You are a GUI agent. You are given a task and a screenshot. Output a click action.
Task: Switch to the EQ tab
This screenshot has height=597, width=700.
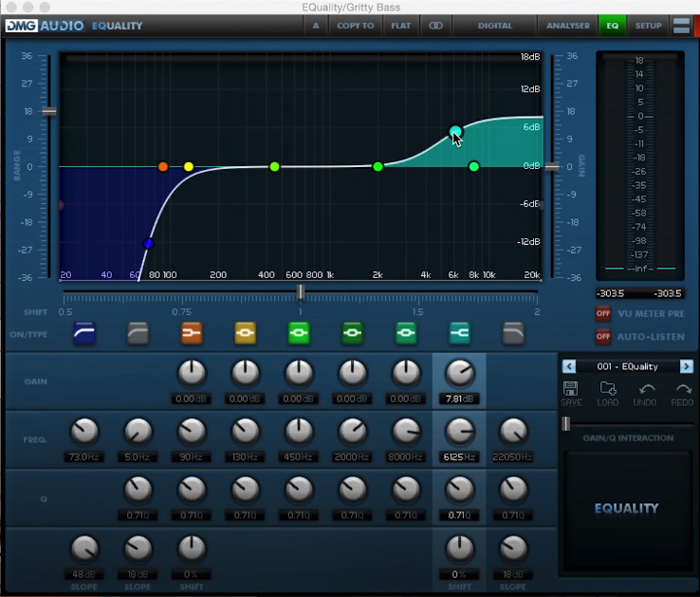pos(612,26)
